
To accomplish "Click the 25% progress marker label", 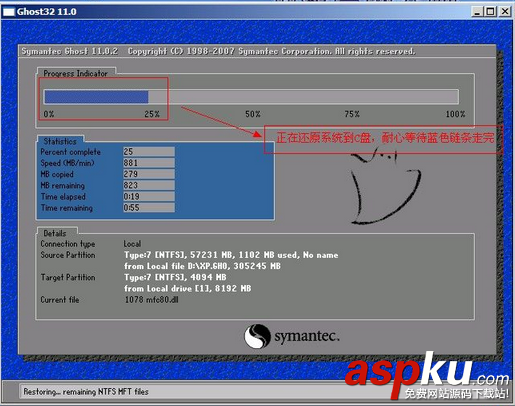I will tap(152, 114).
